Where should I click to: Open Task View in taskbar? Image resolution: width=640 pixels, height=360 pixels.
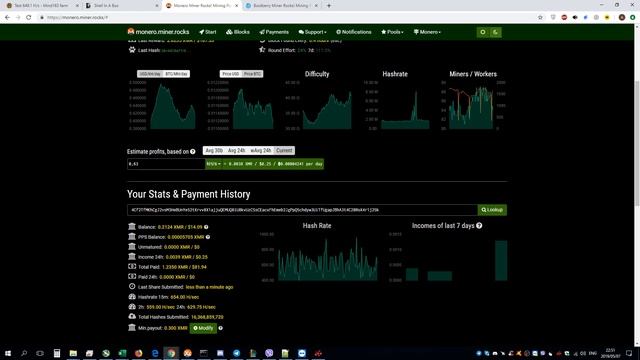coord(40,353)
